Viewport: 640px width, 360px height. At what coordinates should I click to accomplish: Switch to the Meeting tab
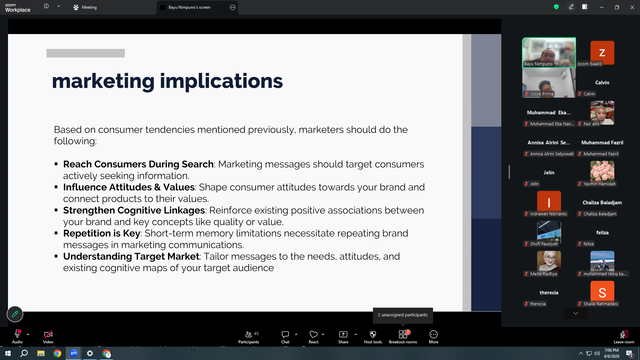tap(85, 7)
